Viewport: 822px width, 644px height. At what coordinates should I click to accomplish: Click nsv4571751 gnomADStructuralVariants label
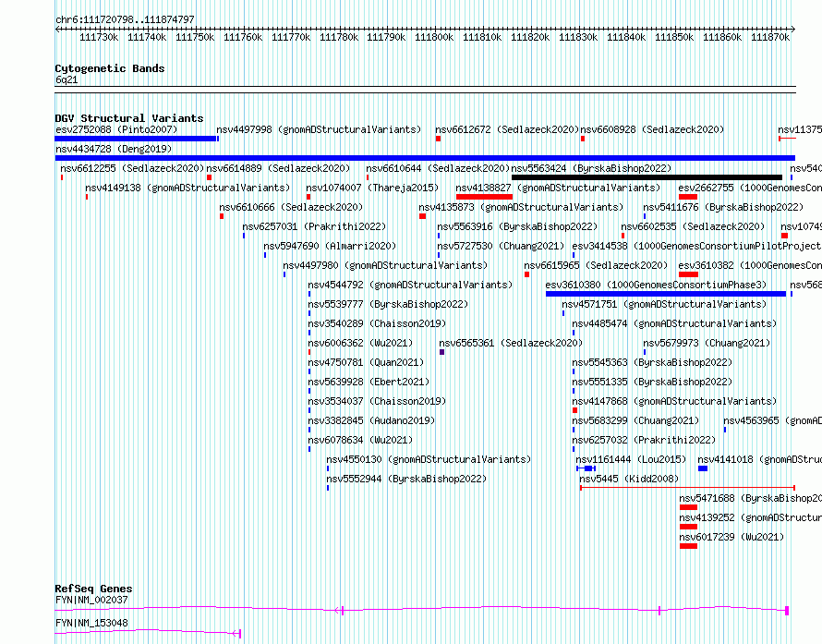tap(664, 304)
